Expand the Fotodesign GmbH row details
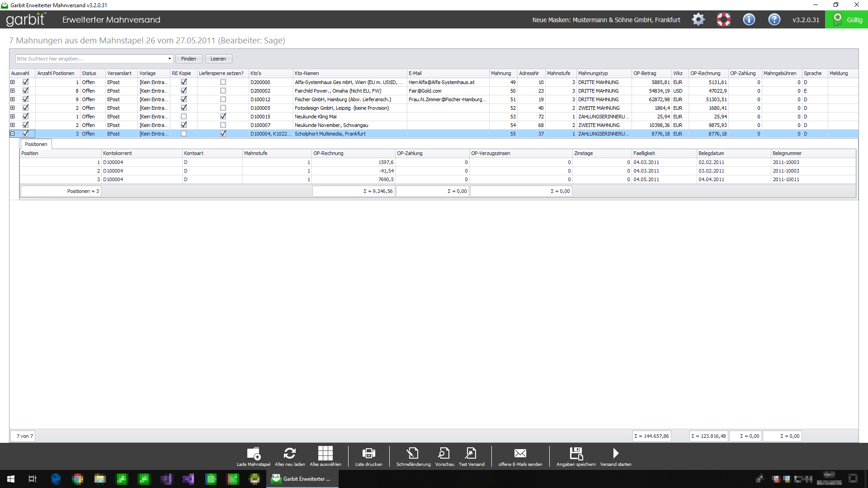Screen dimensions: 868x488 coord(13,108)
